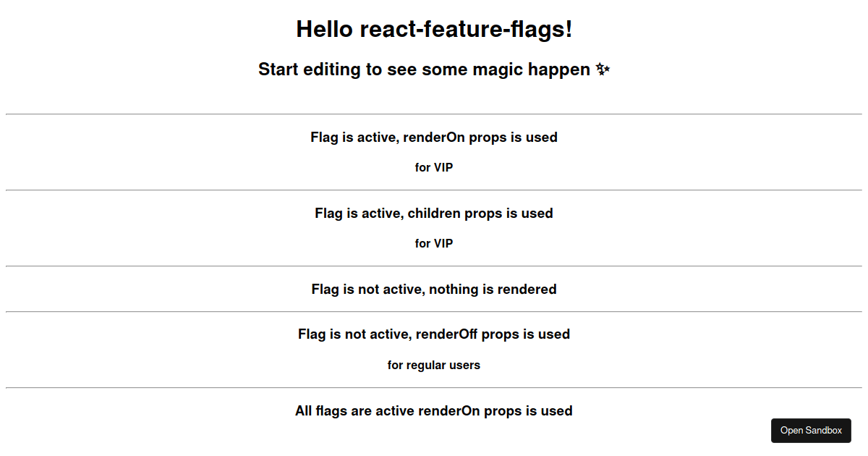Click the sparkles icon after the magic heading
The width and height of the screenshot is (868, 456).
[603, 69]
